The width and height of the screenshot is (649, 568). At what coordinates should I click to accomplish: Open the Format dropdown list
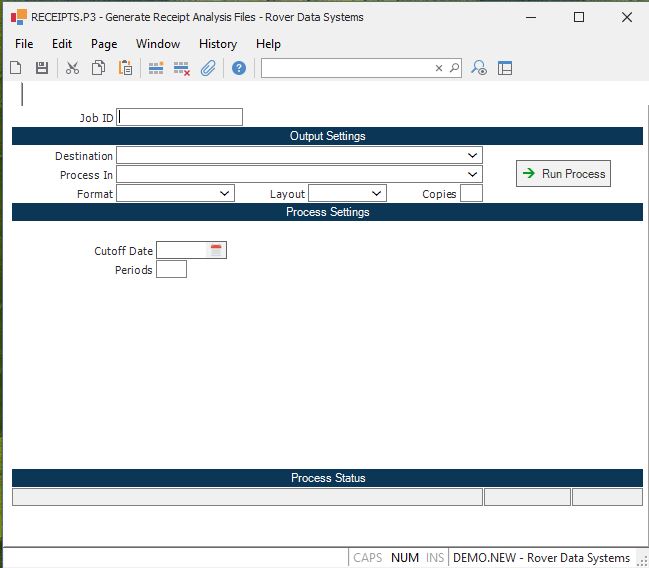coord(224,194)
